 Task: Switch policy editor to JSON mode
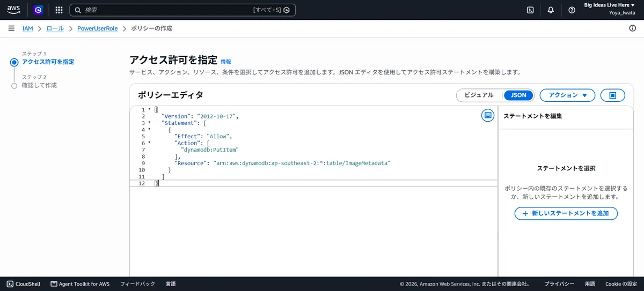518,95
